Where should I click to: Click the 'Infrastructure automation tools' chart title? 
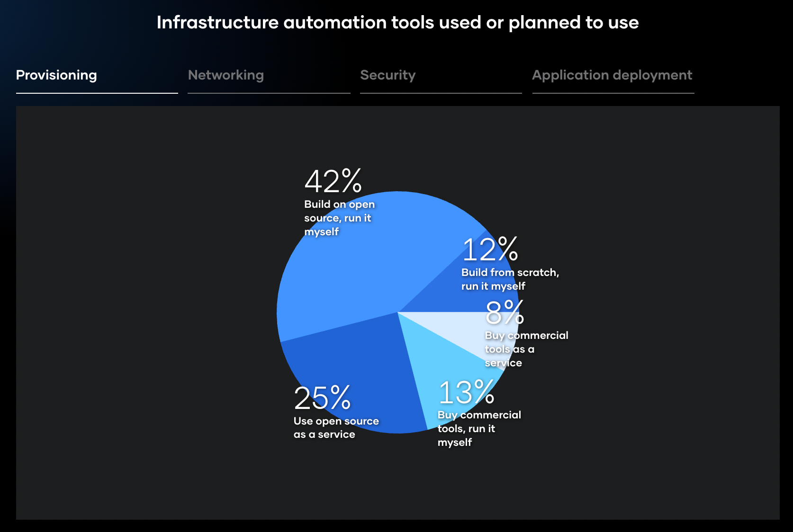(x=397, y=22)
